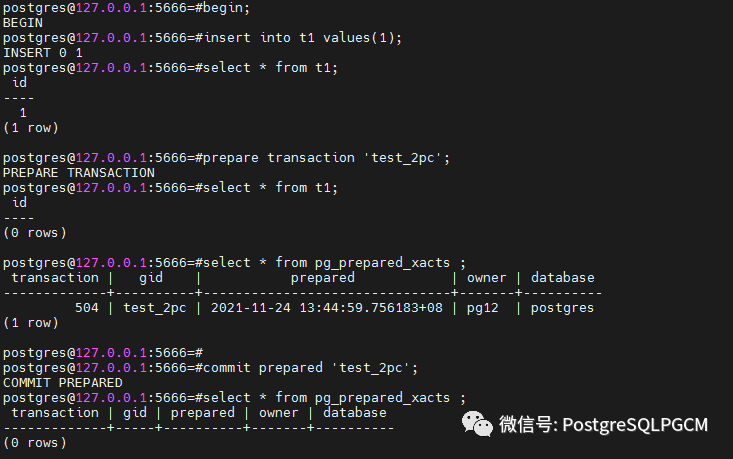This screenshot has height=459, width=733.
Task: Click database value postgres in the result row
Action: coord(562,308)
